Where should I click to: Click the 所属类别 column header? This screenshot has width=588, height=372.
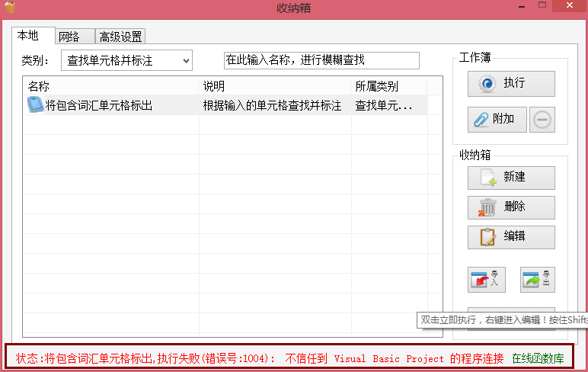click(x=388, y=86)
